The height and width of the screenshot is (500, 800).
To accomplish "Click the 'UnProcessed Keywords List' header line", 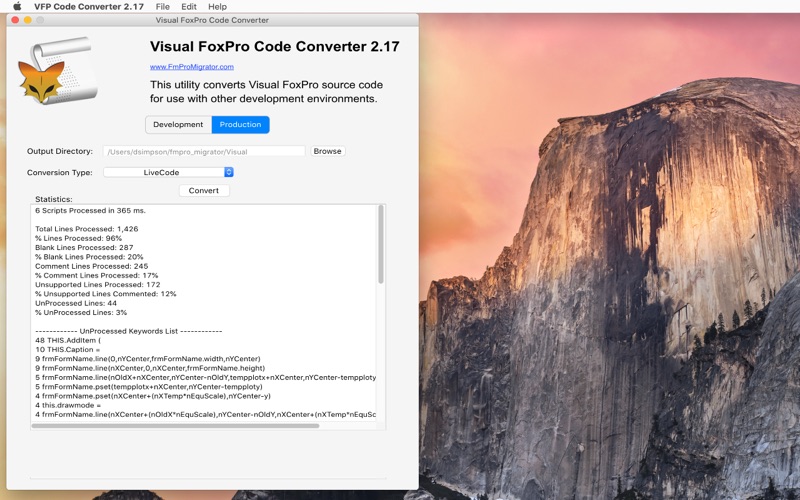I will 129,331.
